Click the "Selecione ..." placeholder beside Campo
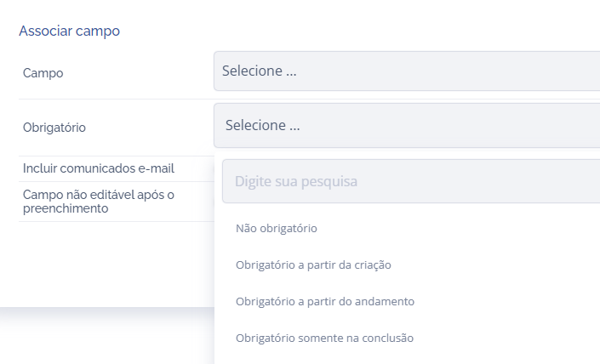Screen dimensions: 600x364 point(260,71)
